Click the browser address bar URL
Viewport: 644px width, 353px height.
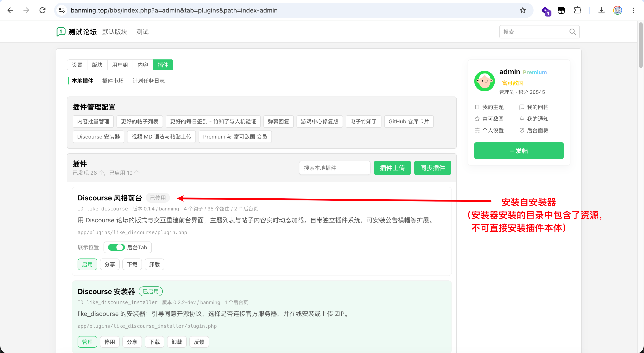click(174, 10)
